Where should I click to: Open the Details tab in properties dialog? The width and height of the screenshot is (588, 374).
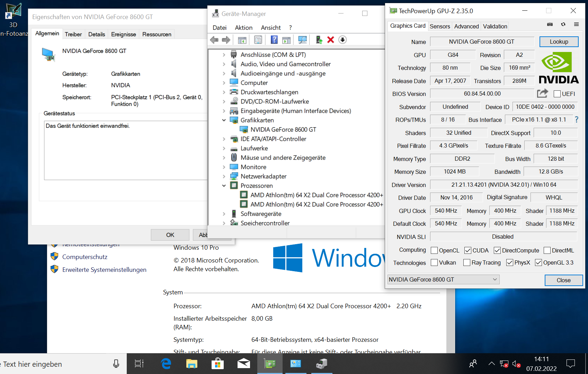point(97,34)
